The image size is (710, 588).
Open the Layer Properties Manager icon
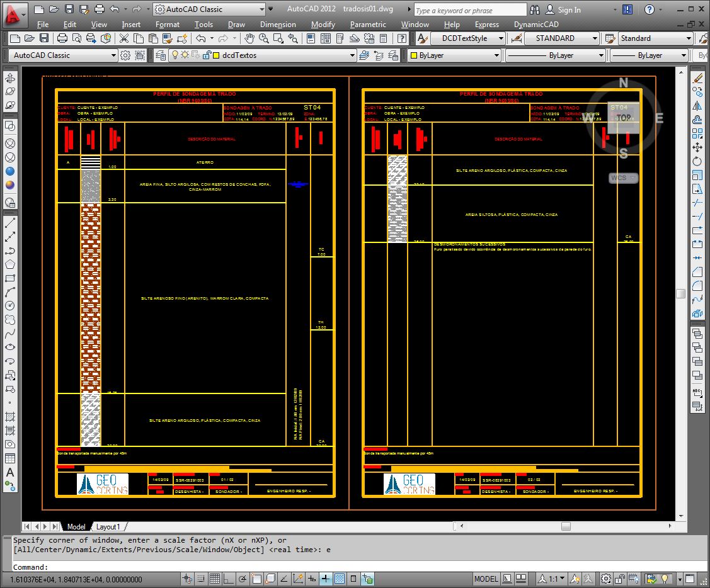click(x=160, y=55)
